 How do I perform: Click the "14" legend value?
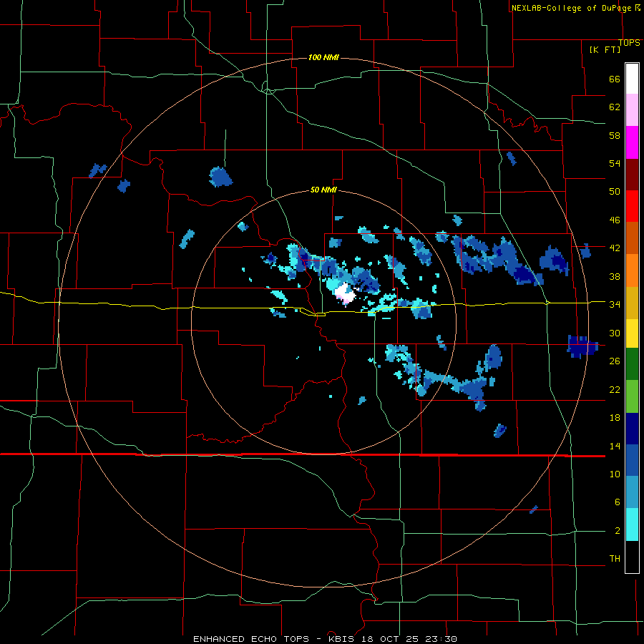[615, 446]
